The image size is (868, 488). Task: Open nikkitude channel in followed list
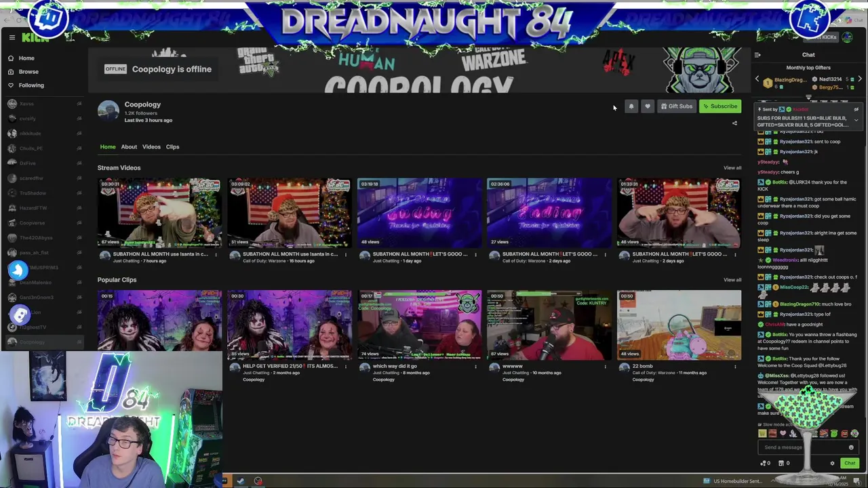[x=44, y=134]
